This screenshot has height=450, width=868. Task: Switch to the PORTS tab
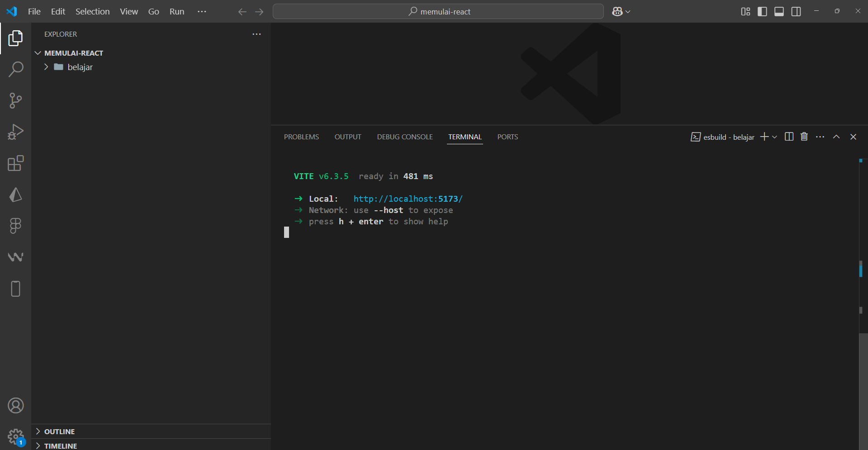[508, 137]
